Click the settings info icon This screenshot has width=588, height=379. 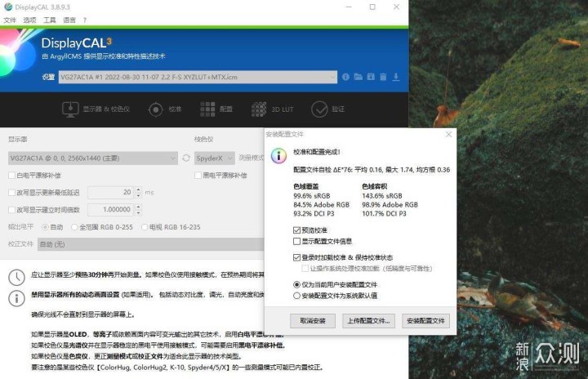[x=345, y=77]
